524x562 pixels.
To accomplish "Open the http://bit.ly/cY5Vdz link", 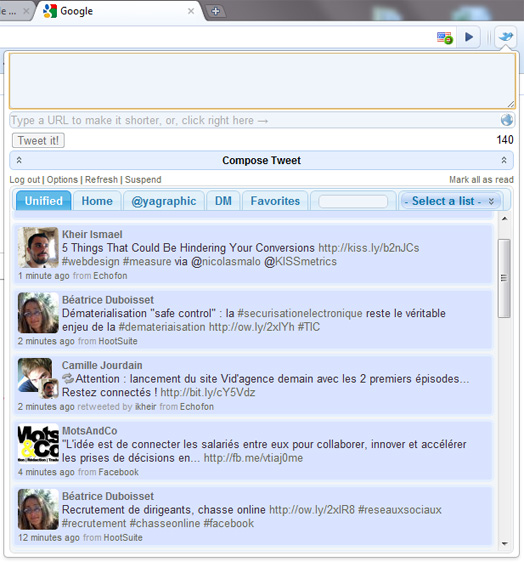I will (208, 392).
